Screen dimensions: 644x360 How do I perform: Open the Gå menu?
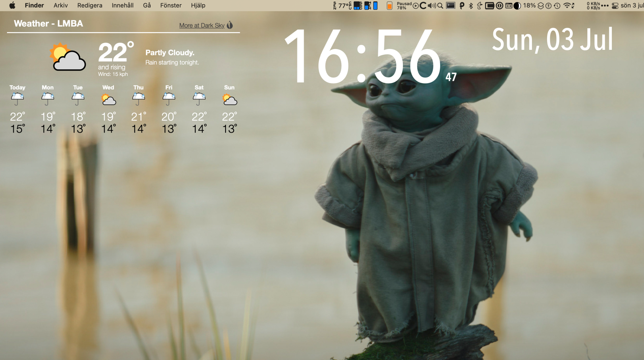[147, 5]
